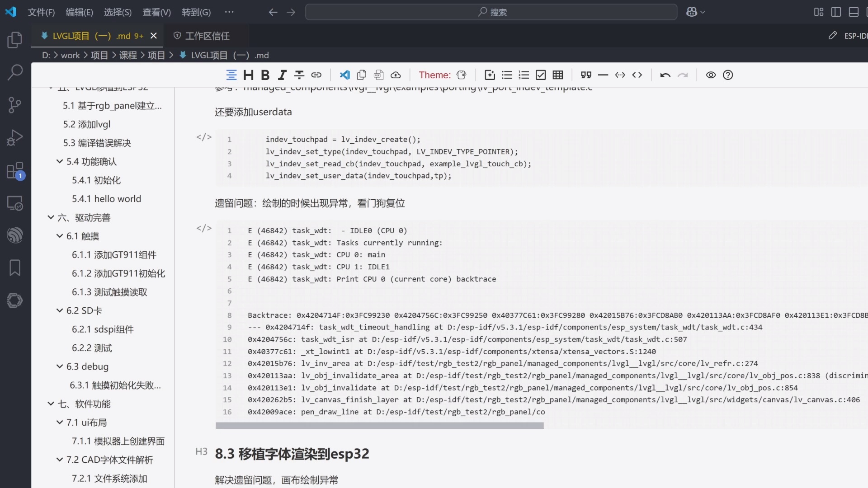The image size is (868, 488).
Task: Toggle bold formatting in the markdown toolbar
Action: point(265,75)
